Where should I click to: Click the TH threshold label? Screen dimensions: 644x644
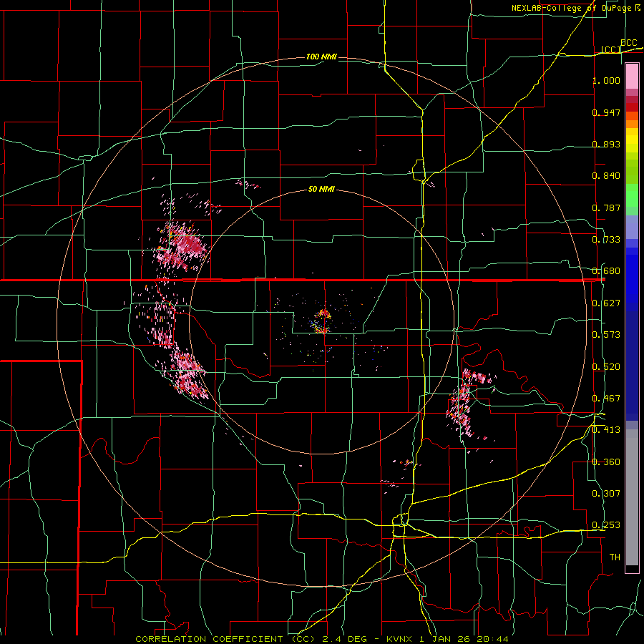[615, 557]
